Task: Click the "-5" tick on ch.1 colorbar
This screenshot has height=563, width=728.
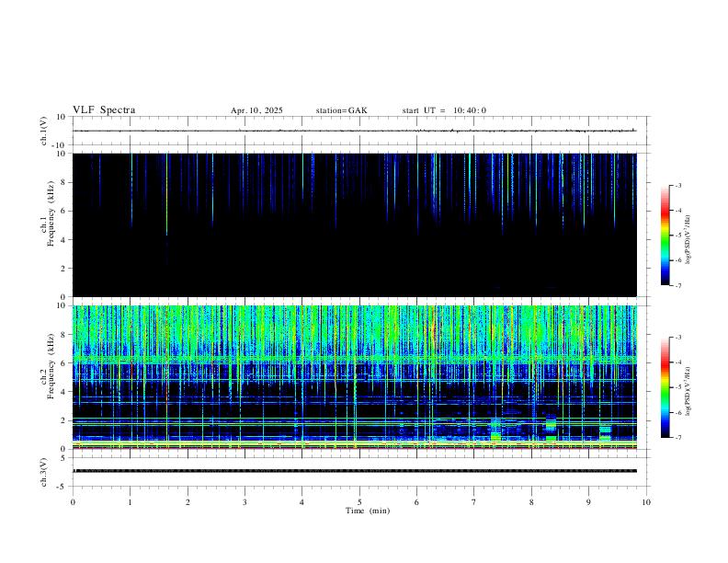Action: click(x=677, y=236)
